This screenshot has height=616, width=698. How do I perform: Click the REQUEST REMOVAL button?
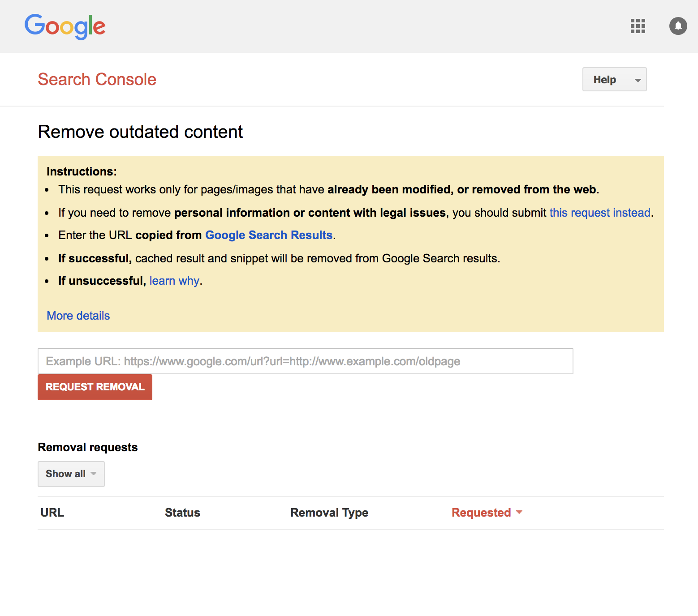[x=95, y=387]
